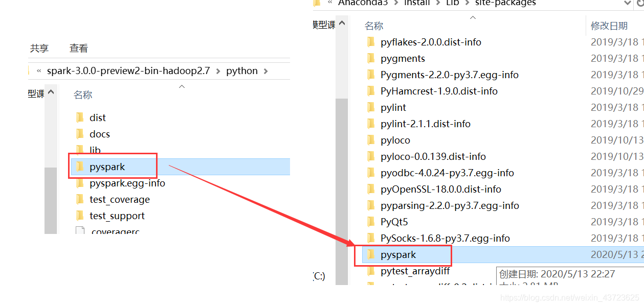Click the pylint-2.1.1.dist-info folder icon
Image resolution: width=644 pixels, height=307 pixels.
pyautogui.click(x=371, y=124)
